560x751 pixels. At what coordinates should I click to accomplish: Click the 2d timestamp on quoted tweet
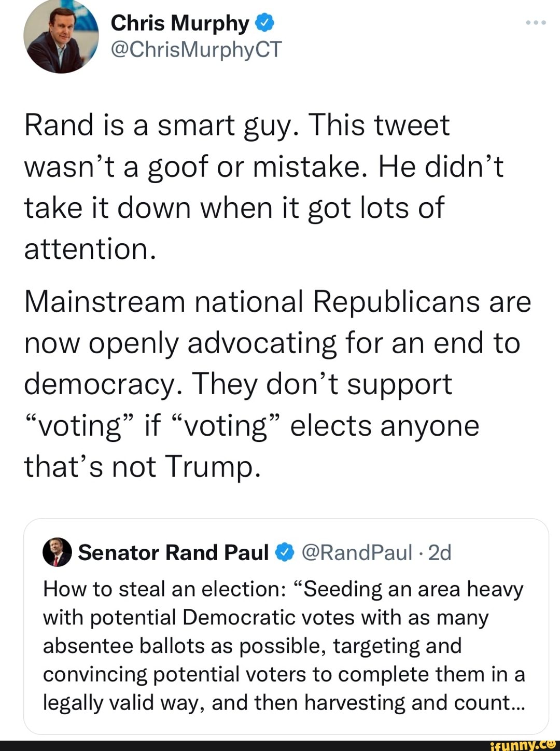tap(440, 553)
